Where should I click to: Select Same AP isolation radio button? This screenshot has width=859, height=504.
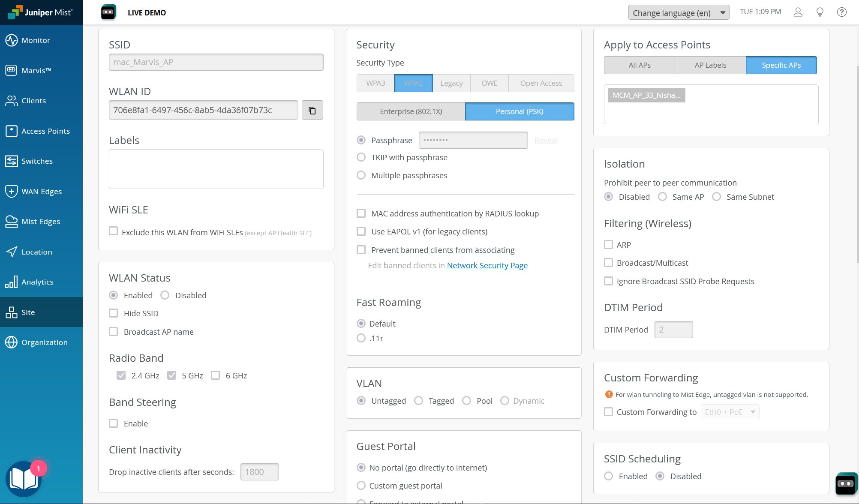[662, 197]
